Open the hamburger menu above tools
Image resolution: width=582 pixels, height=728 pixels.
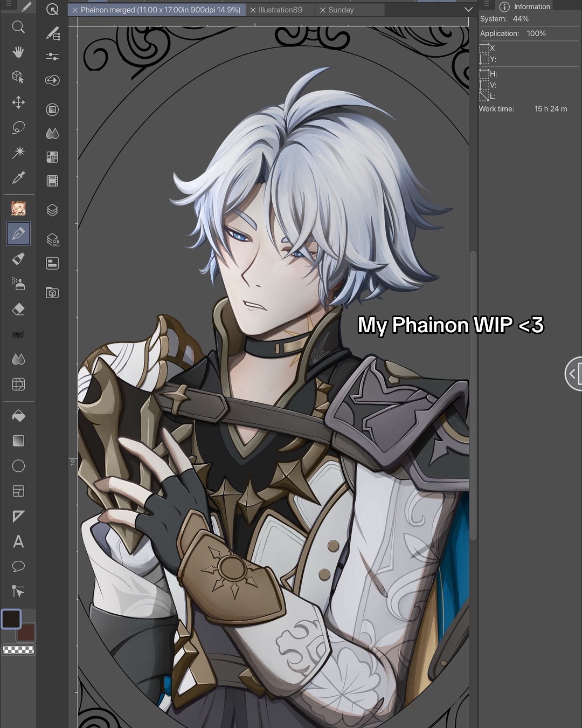tap(8, 3)
